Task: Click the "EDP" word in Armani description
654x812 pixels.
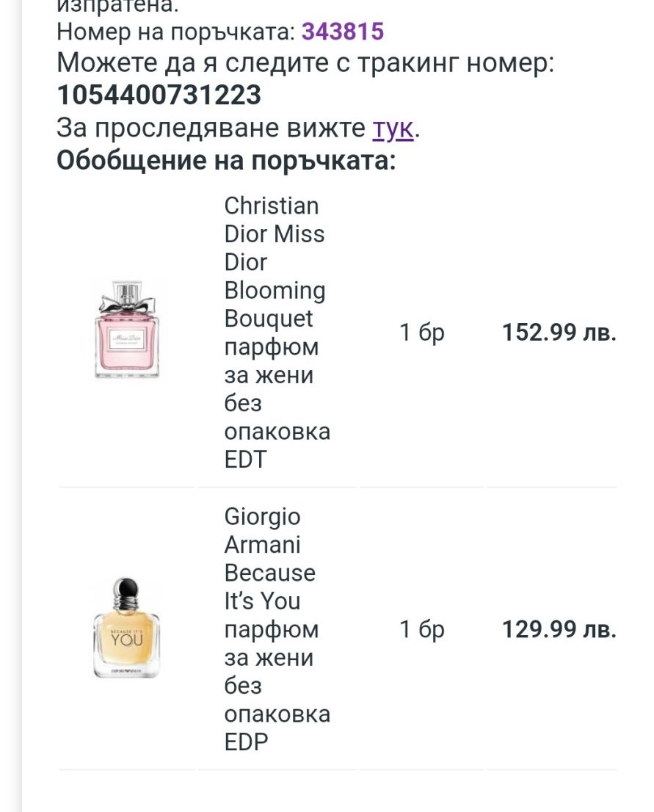Action: (x=247, y=742)
